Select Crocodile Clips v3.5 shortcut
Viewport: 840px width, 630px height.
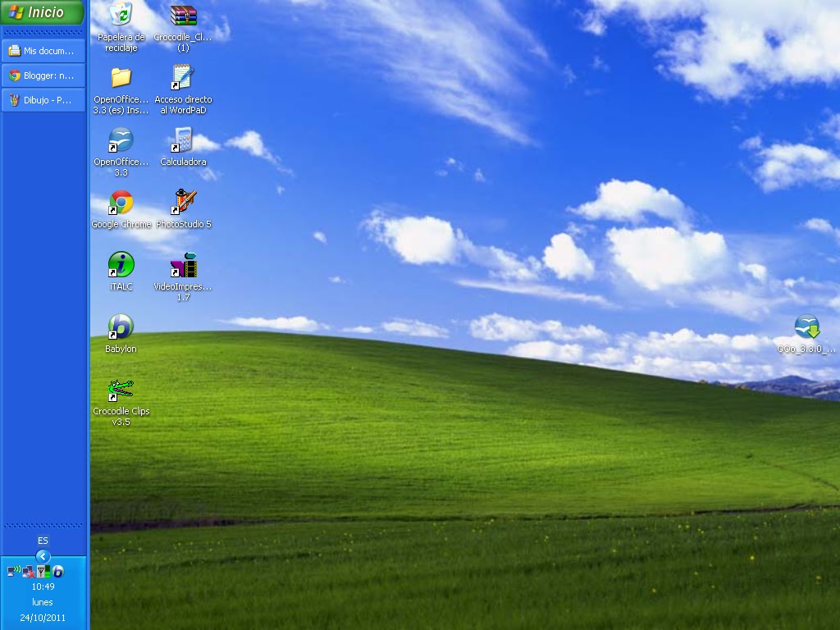[121, 402]
